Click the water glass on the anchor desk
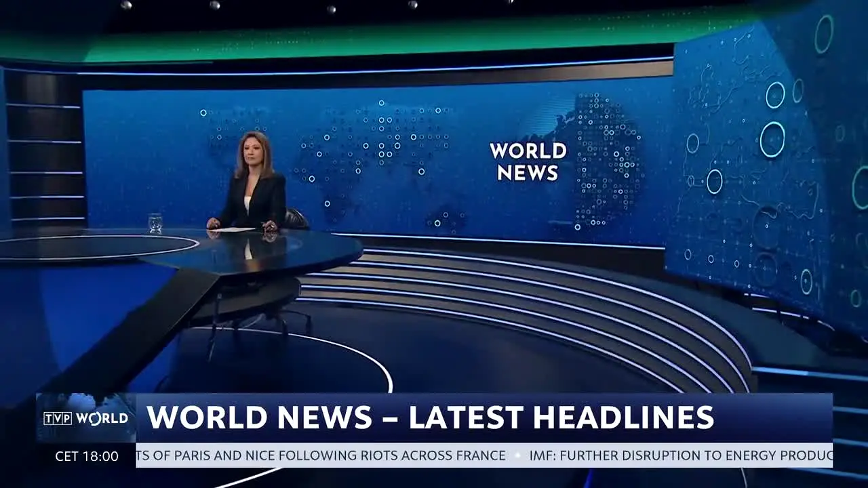The width and height of the screenshot is (868, 488). (155, 223)
